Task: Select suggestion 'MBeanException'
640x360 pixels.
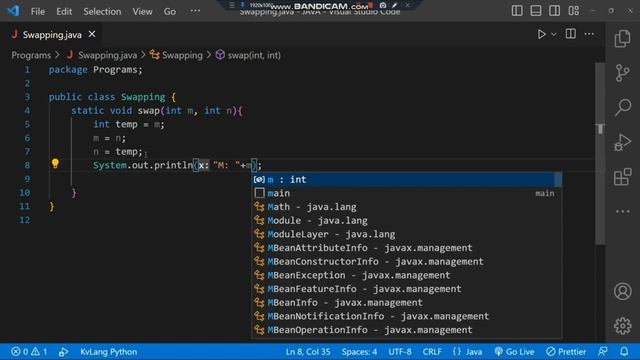Action: [407, 275]
